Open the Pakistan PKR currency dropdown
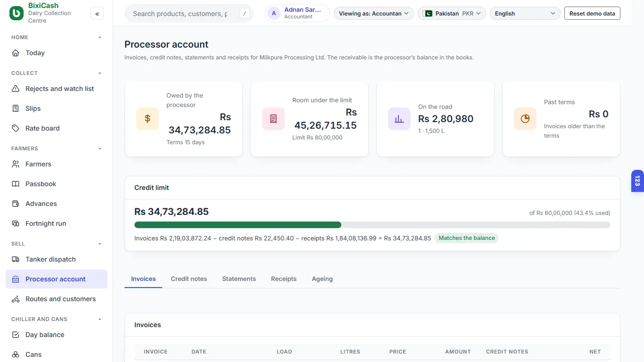The height and width of the screenshot is (362, 644). [x=452, y=14]
